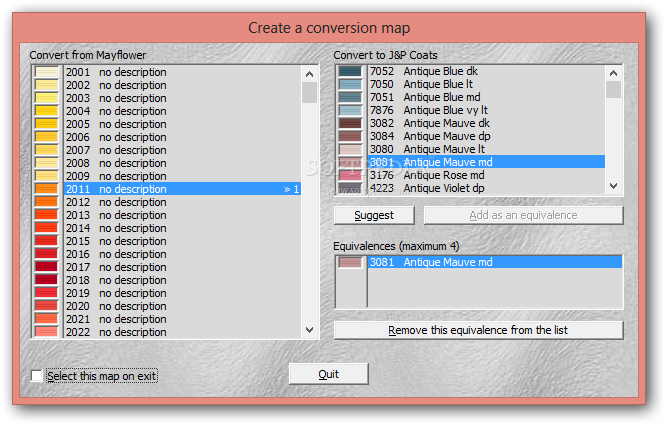Select Mayflower row '2003 no description'
The image size is (666, 425).
(x=183, y=98)
